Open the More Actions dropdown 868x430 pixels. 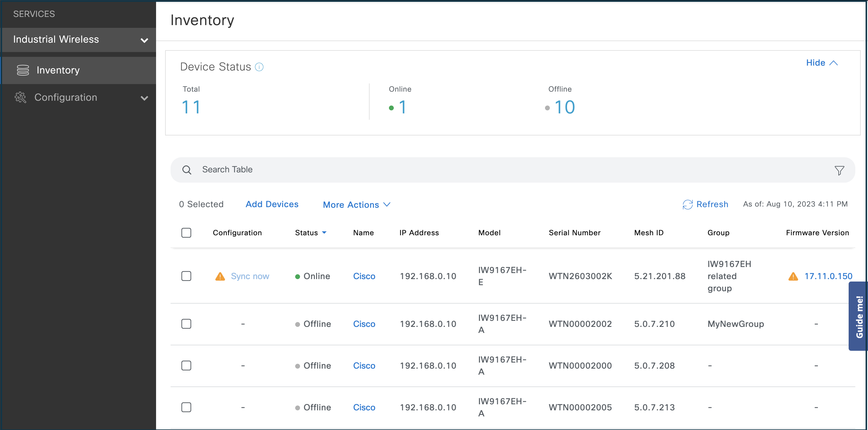click(357, 204)
